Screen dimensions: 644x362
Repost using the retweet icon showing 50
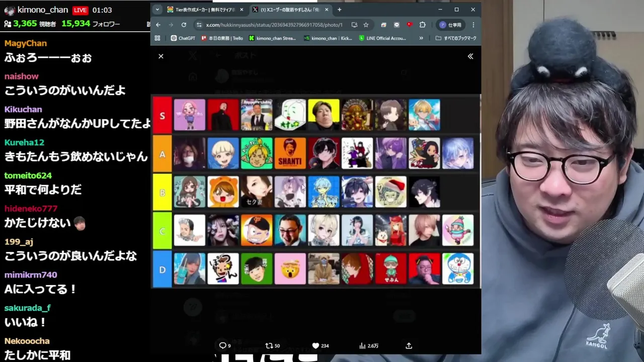[272, 345]
